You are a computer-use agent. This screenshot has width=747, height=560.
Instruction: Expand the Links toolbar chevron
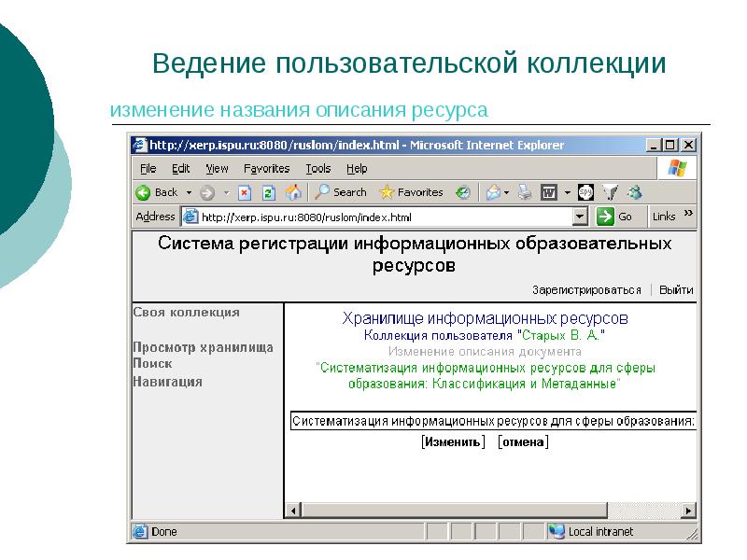[x=689, y=215]
